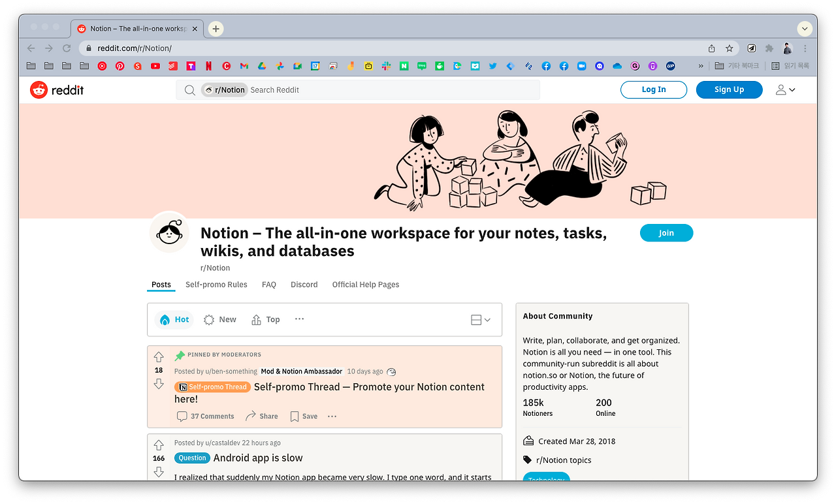This screenshot has width=836, height=504.
Task: Click the Log In button
Action: click(654, 90)
